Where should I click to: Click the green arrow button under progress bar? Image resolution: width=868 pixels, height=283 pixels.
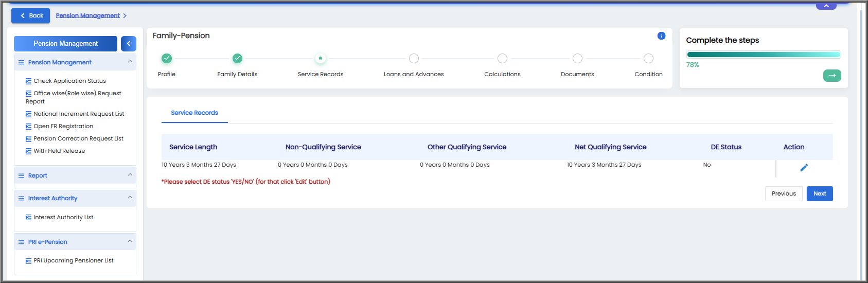coord(832,76)
